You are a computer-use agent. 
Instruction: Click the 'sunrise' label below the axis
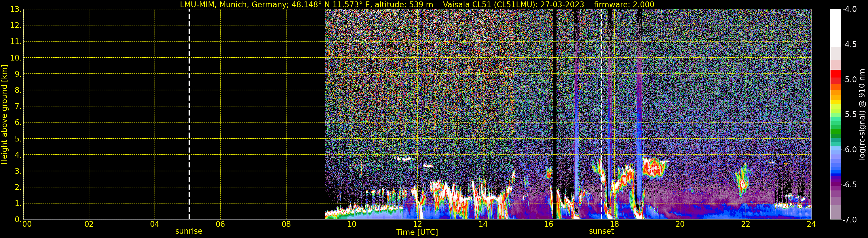pos(189,231)
